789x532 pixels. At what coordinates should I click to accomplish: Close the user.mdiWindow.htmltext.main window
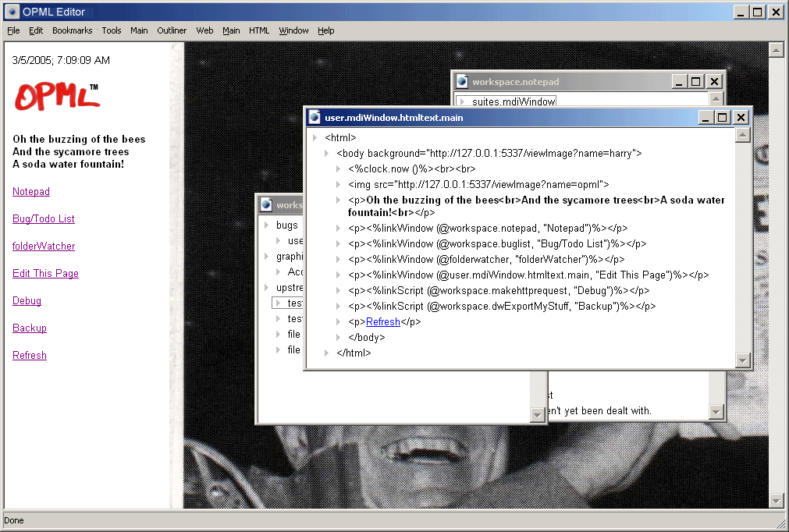741,118
